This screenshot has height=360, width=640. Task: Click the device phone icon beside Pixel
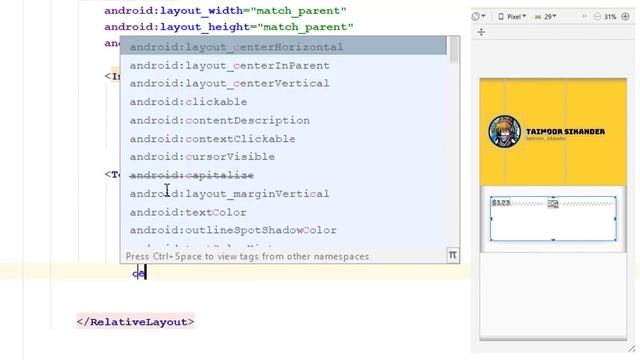tap(501, 17)
